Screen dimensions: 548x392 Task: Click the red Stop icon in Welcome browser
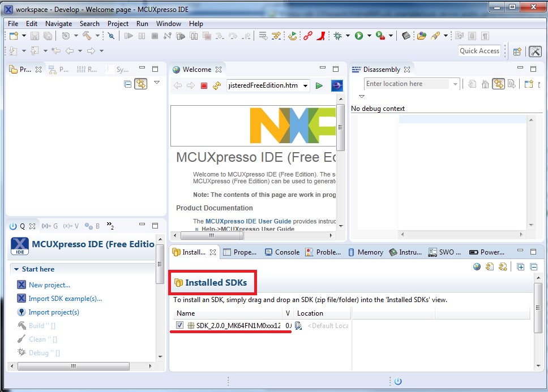click(204, 85)
